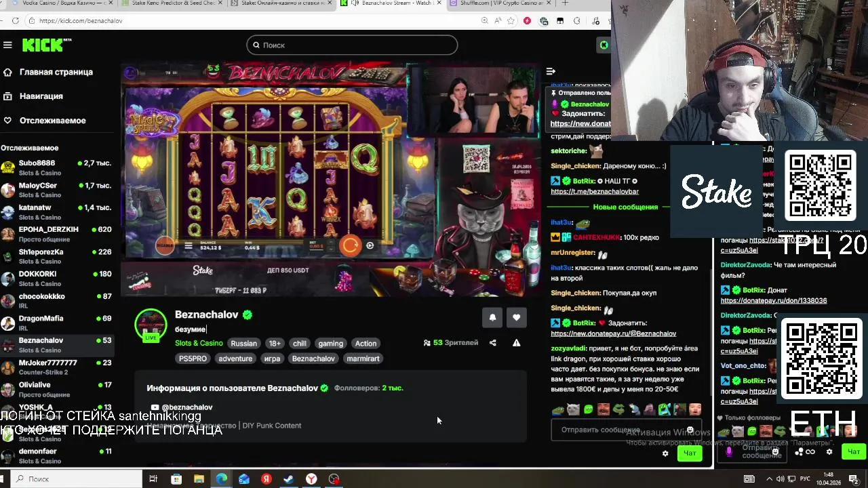Click the share icon next to viewers count

pyautogui.click(x=493, y=343)
